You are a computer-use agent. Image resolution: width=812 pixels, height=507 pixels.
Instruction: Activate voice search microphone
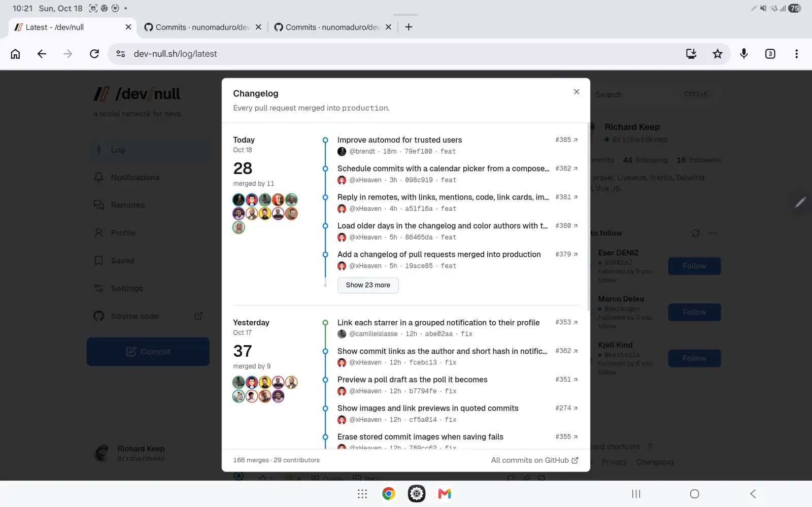point(744,54)
